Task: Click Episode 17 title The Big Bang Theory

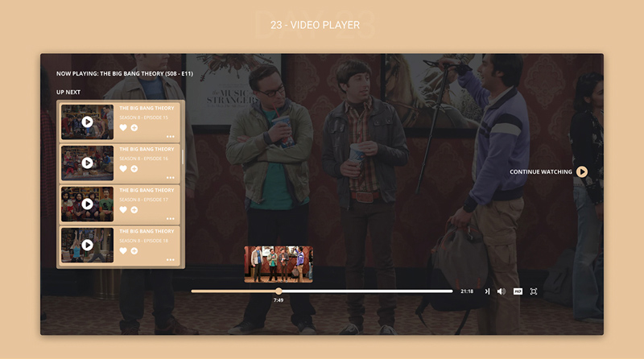Action: (147, 190)
